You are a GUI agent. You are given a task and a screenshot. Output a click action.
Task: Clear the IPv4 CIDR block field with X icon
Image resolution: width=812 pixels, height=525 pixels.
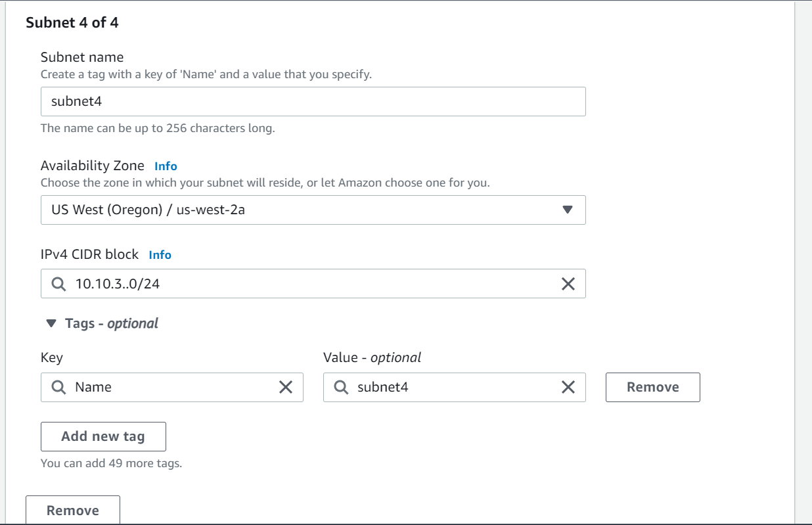pyautogui.click(x=568, y=284)
